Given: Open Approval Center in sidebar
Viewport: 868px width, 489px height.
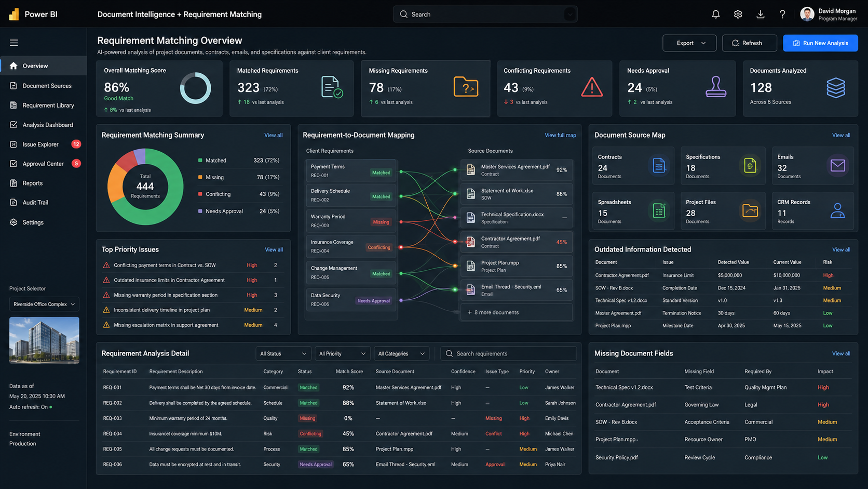Looking at the screenshot, I should pyautogui.click(x=44, y=164).
